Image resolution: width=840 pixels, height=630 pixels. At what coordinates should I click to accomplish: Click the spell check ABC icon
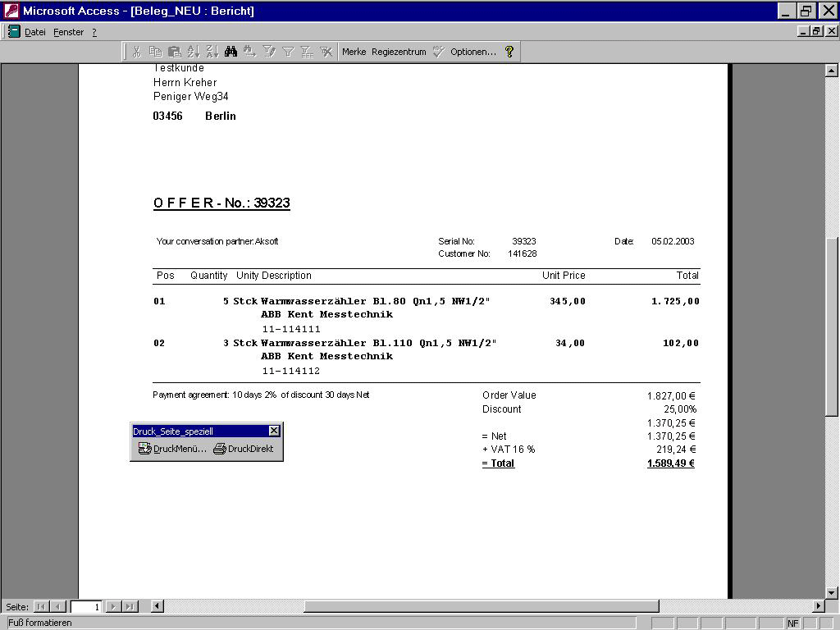pos(439,52)
